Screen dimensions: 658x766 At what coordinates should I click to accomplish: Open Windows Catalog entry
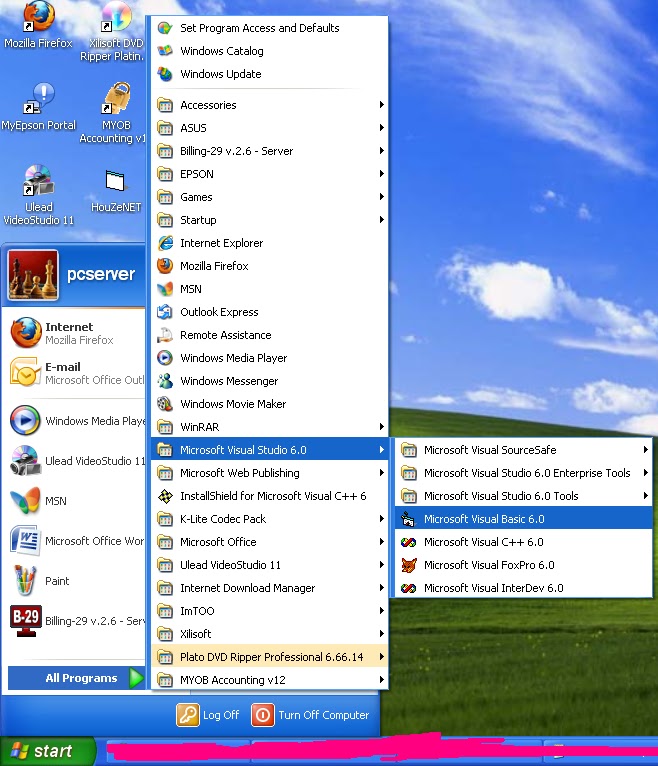point(270,51)
